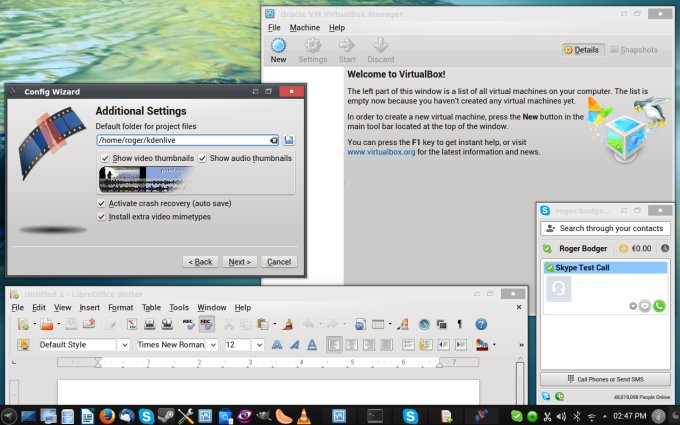Click the Back button in Config Wizard
The width and height of the screenshot is (680, 425).
[x=200, y=262]
